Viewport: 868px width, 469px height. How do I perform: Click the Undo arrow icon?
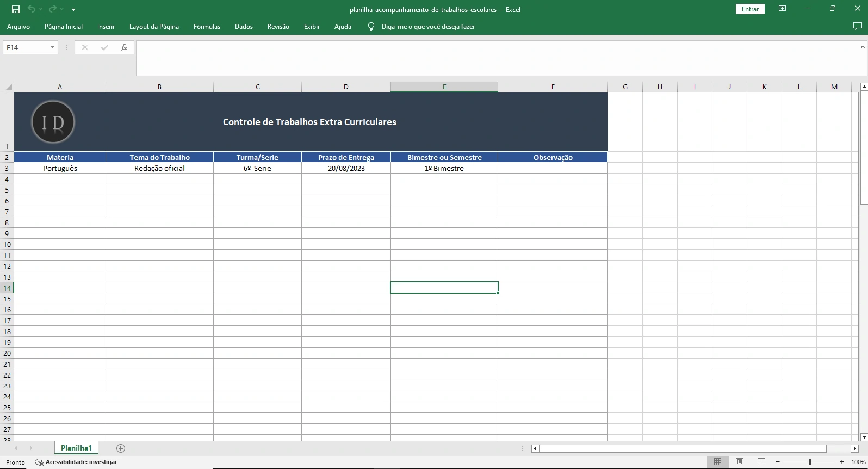click(32, 9)
